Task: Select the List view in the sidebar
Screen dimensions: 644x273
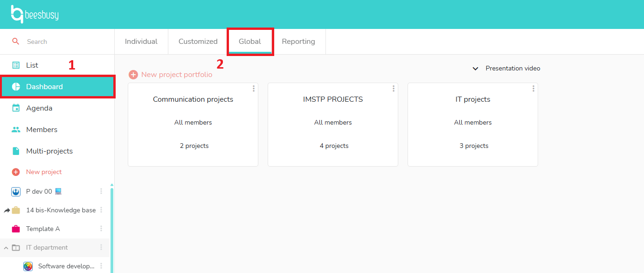Action: click(33, 65)
